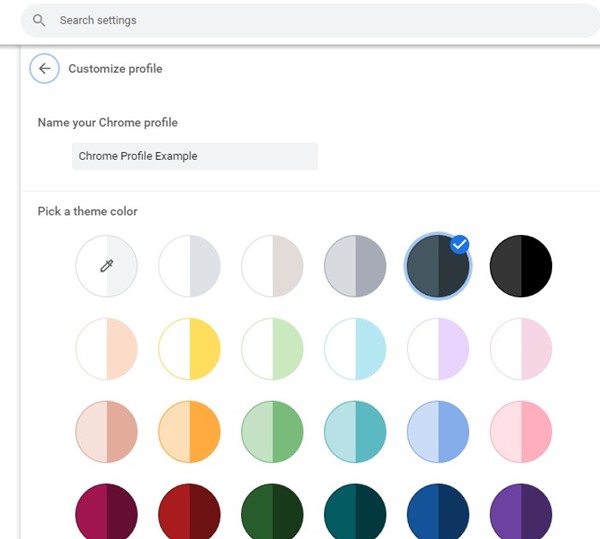Image resolution: width=600 pixels, height=539 pixels.
Task: Select the black theme color
Action: 521,266
